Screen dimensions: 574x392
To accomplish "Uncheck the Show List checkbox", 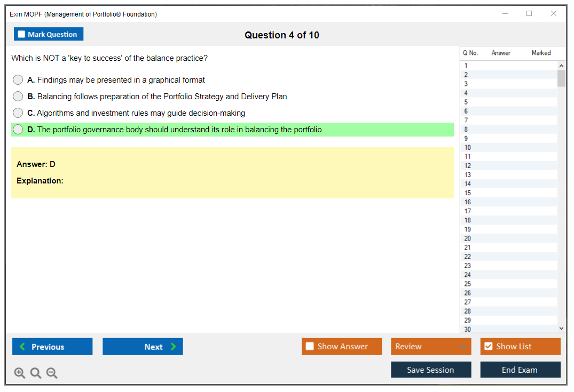I will coord(488,347).
